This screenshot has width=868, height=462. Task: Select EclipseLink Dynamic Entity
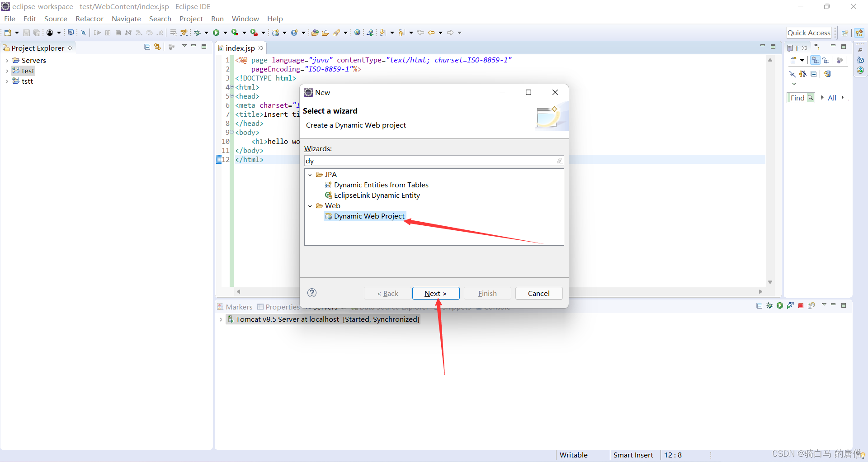(373, 195)
